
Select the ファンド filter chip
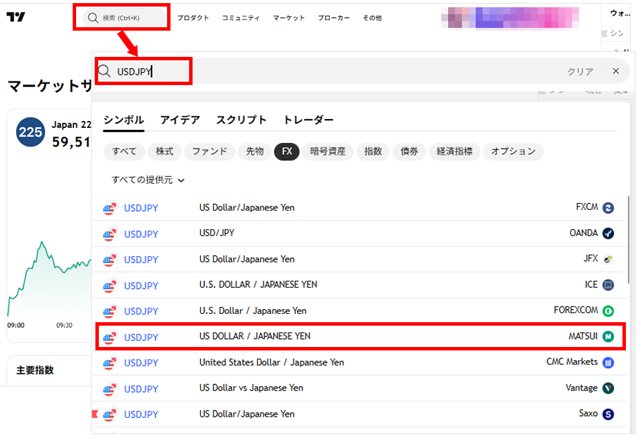point(210,151)
